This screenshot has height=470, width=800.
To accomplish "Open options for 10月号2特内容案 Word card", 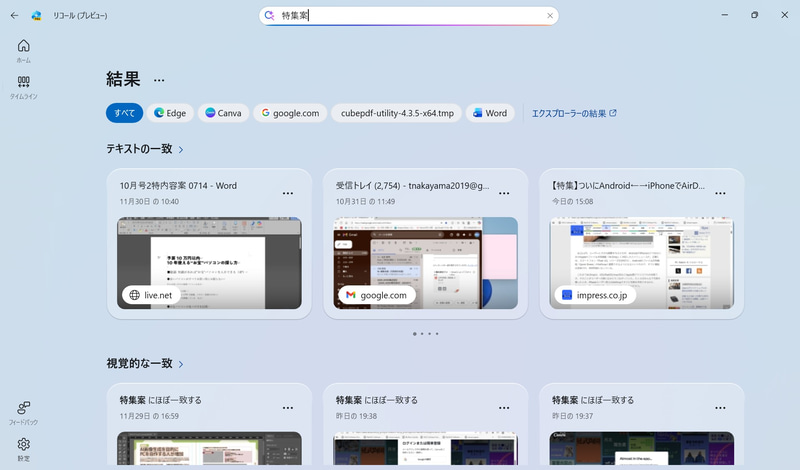I will click(x=288, y=193).
